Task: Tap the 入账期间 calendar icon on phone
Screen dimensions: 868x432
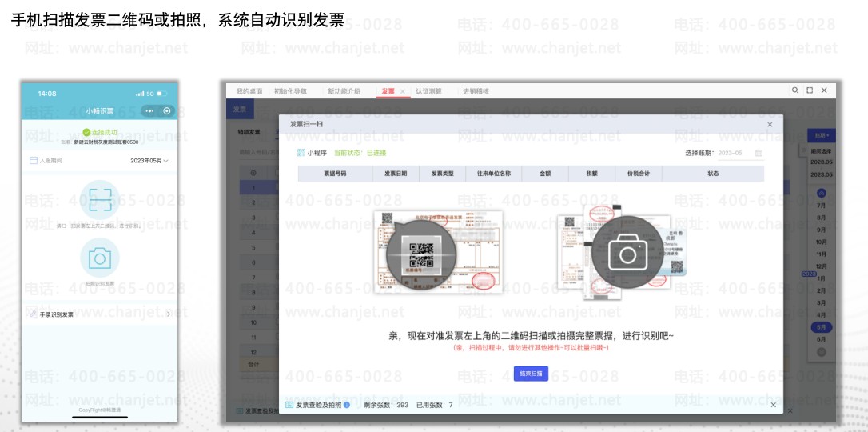Action: click(34, 161)
